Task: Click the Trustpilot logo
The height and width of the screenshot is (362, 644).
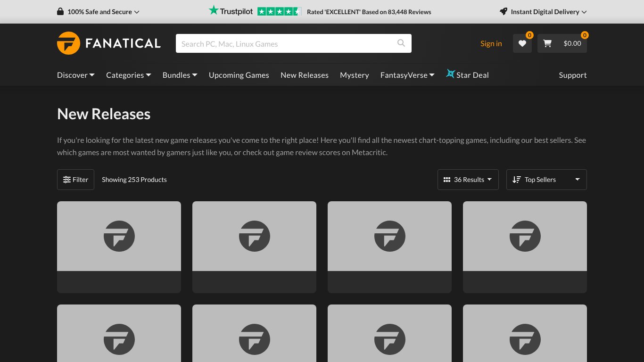Action: click(x=231, y=11)
